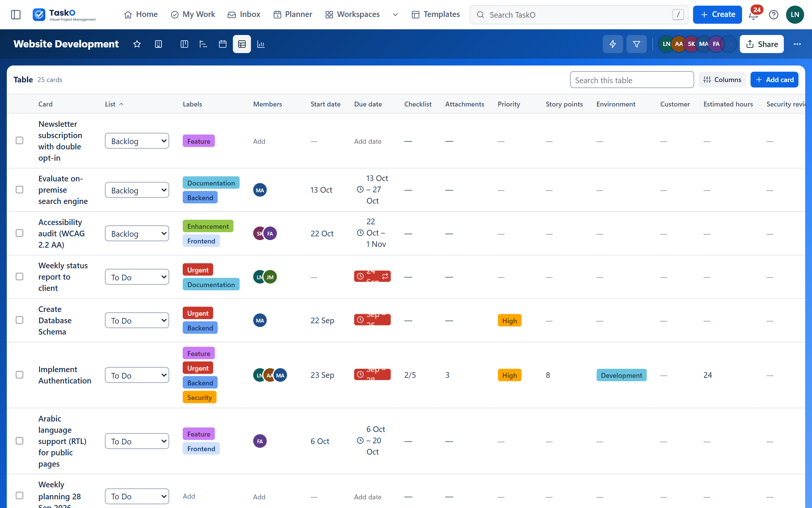Screen dimensions: 812x508
Task: Open automation lightning bolt button
Action: (x=613, y=44)
